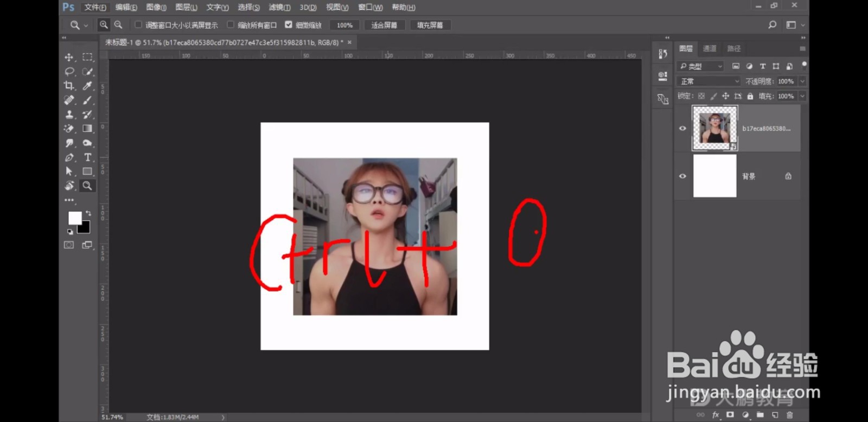868x422 pixels.
Task: Select the Move tool
Action: (x=69, y=57)
